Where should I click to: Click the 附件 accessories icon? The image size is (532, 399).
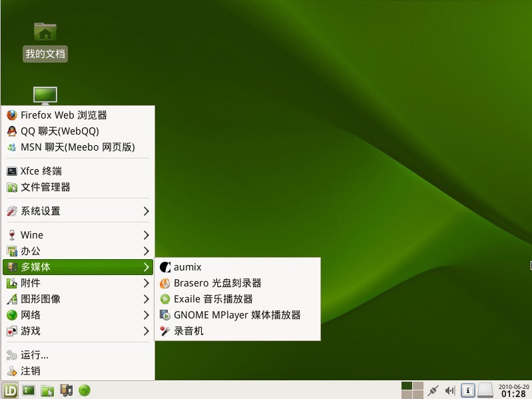pos(12,282)
